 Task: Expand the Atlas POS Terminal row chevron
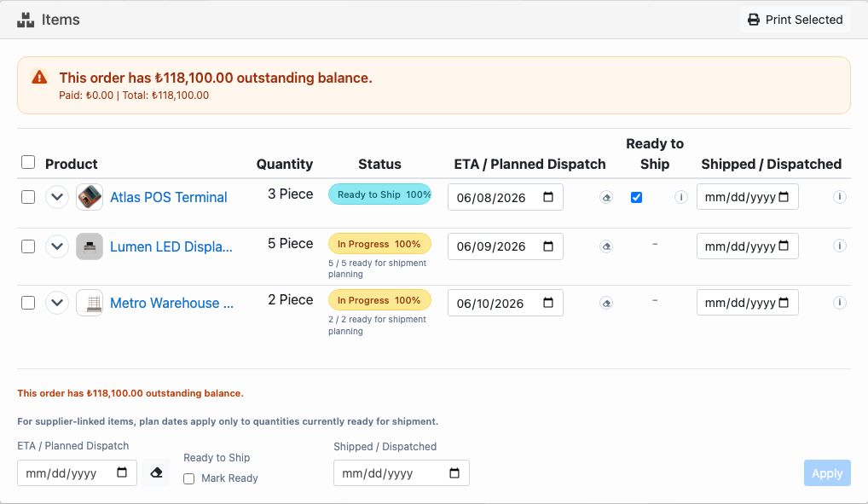point(57,197)
